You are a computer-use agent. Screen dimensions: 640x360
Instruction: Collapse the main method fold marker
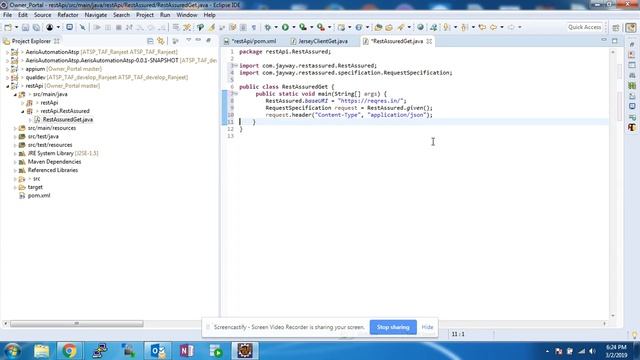(x=236, y=94)
